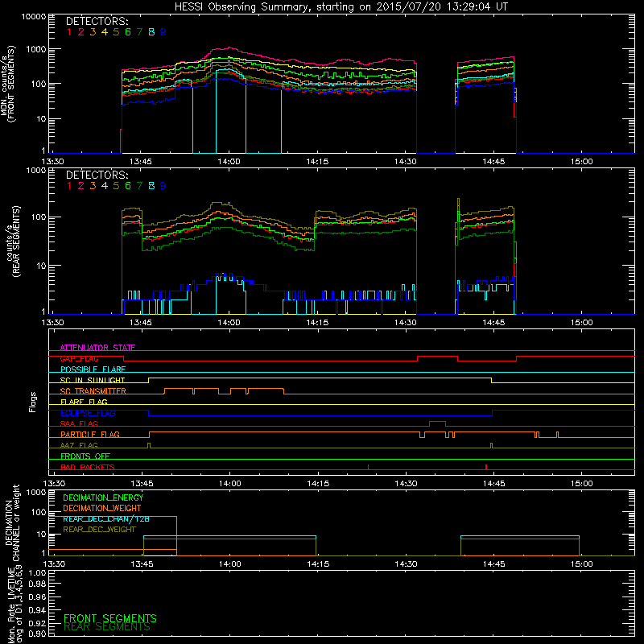This screenshot has height=644, width=644.
Task: Click the DETECTORS: label in front segments plot
Action: [97, 22]
